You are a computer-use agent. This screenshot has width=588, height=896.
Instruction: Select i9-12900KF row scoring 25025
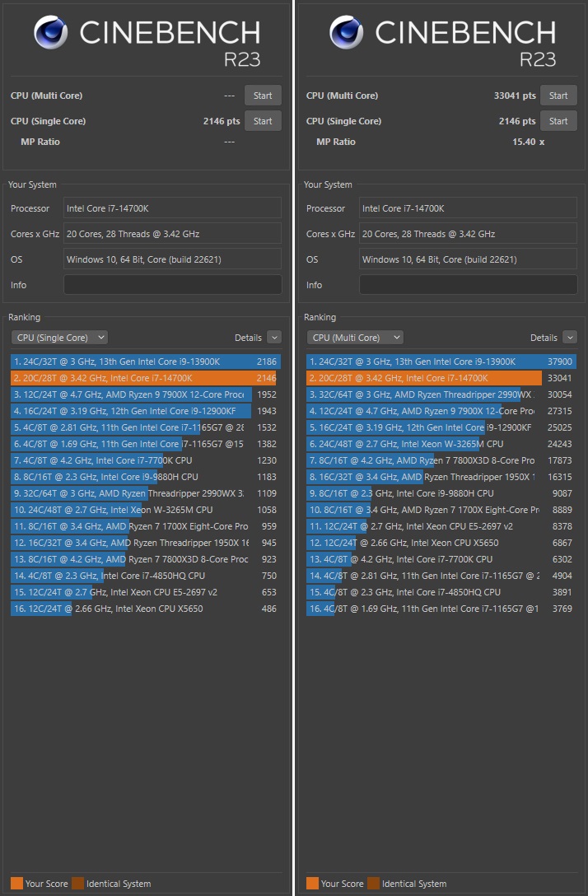[441, 427]
